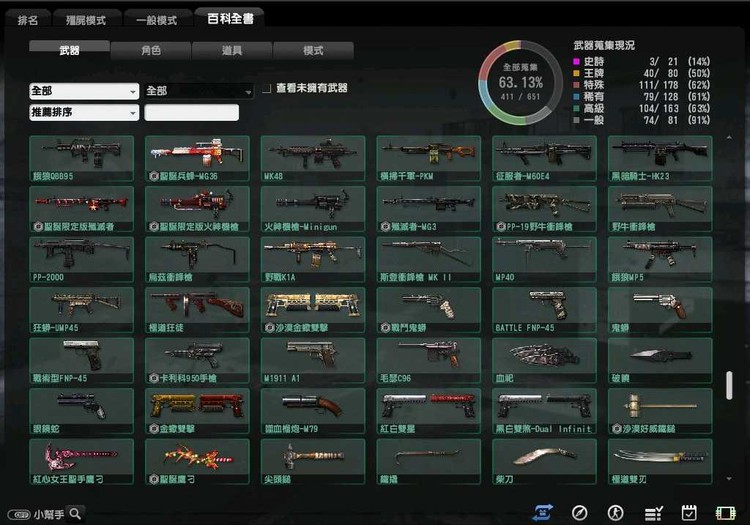Select the Minigun weapon card
750x525 pixels.
click(313, 209)
